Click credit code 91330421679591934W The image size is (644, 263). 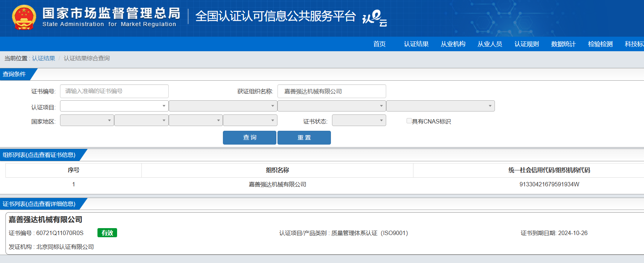point(549,185)
